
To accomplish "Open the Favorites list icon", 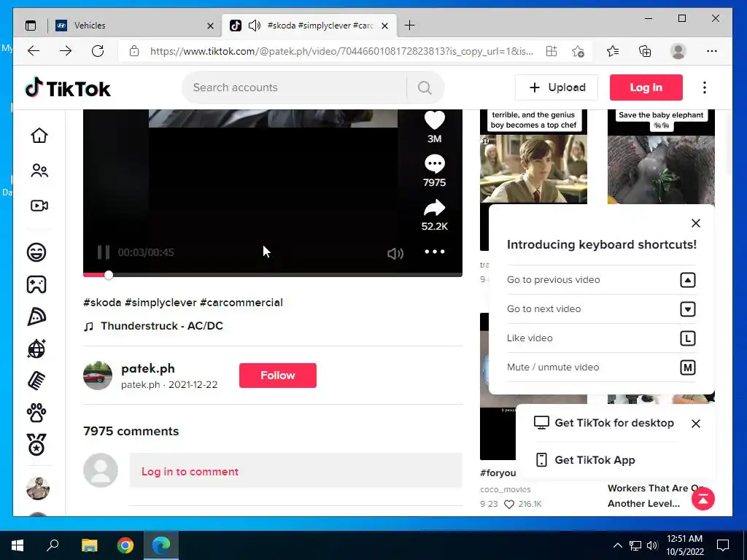I will [613, 51].
